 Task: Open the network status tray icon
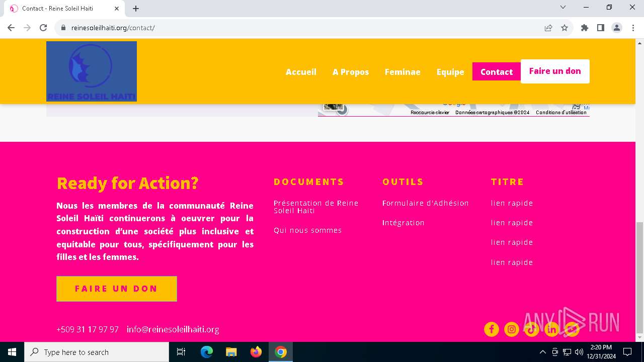tap(567, 352)
